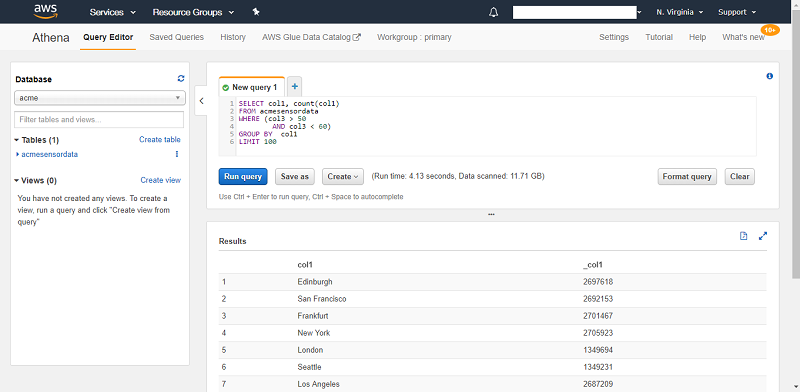
Task: Open the Support dropdown menu
Action: 737,12
